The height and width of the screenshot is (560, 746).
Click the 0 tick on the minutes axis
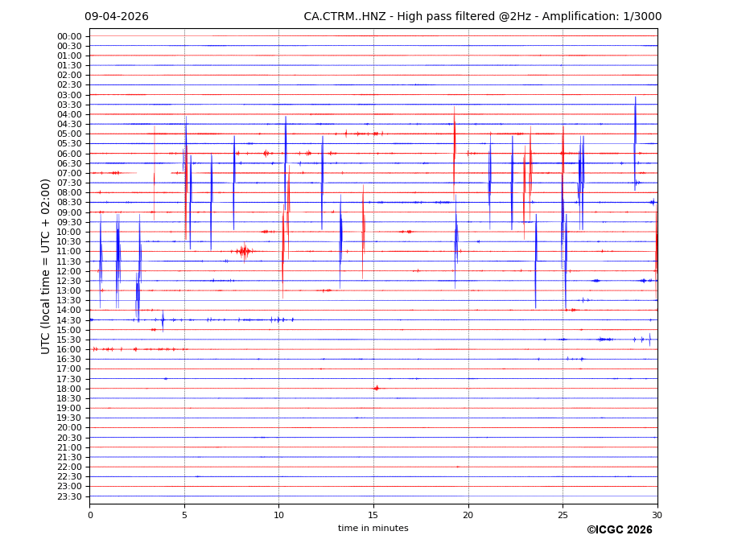point(90,515)
